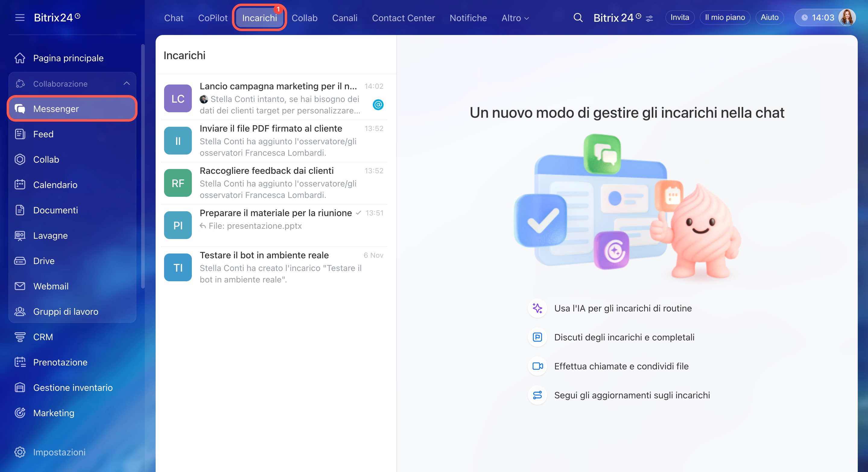Click the CRM sidebar icon
The height and width of the screenshot is (472, 868).
[20, 337]
